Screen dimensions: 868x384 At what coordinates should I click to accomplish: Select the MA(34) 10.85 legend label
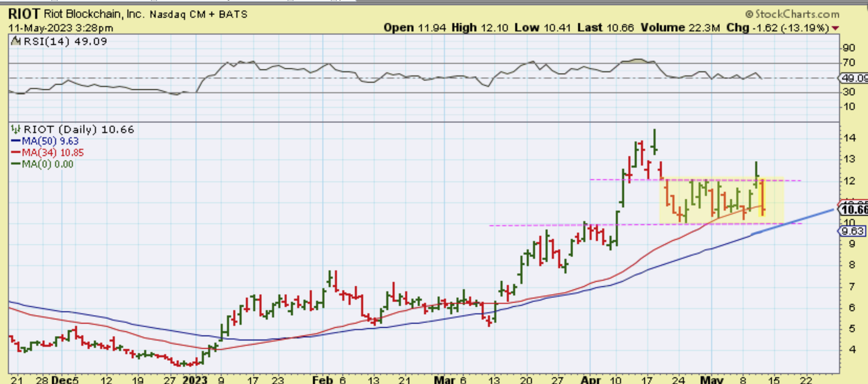53,153
